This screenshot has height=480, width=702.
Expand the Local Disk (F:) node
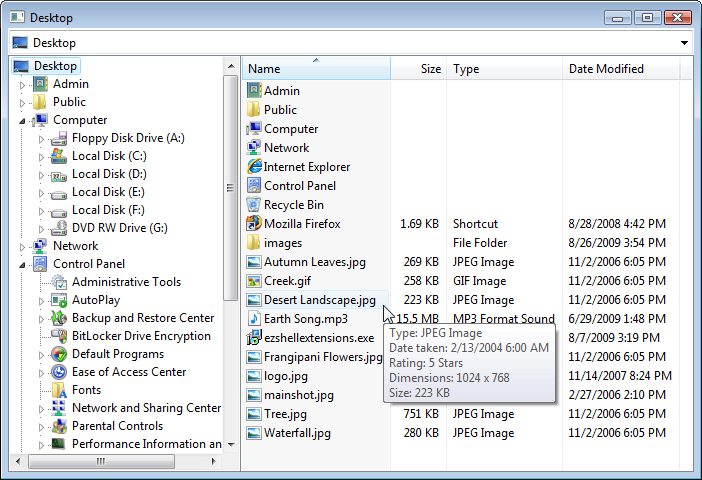pos(41,211)
